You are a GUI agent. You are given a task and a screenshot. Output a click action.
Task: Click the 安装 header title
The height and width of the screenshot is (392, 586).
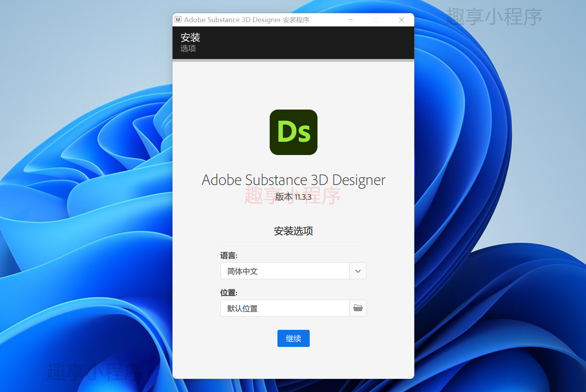190,38
